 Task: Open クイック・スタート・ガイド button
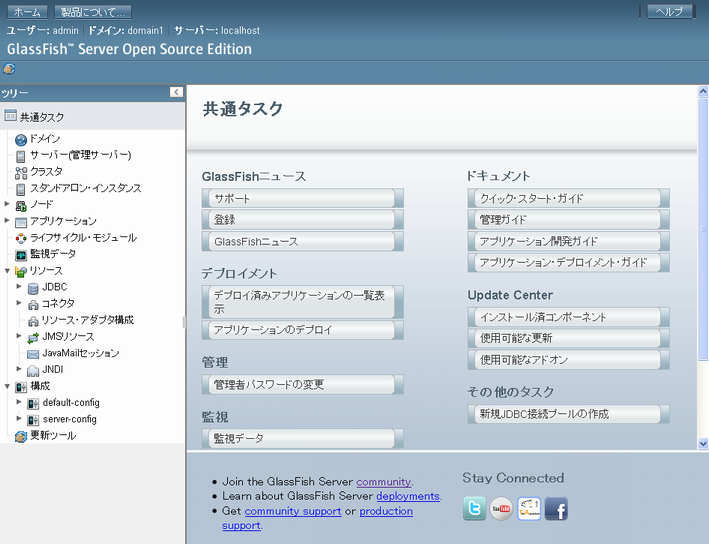(x=568, y=199)
